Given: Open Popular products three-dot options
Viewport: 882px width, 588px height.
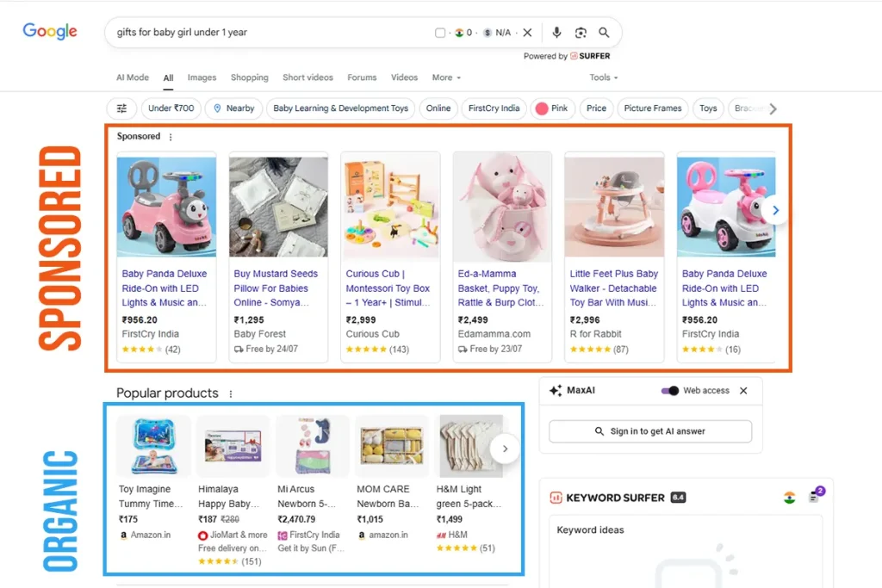Looking at the screenshot, I should (x=231, y=393).
